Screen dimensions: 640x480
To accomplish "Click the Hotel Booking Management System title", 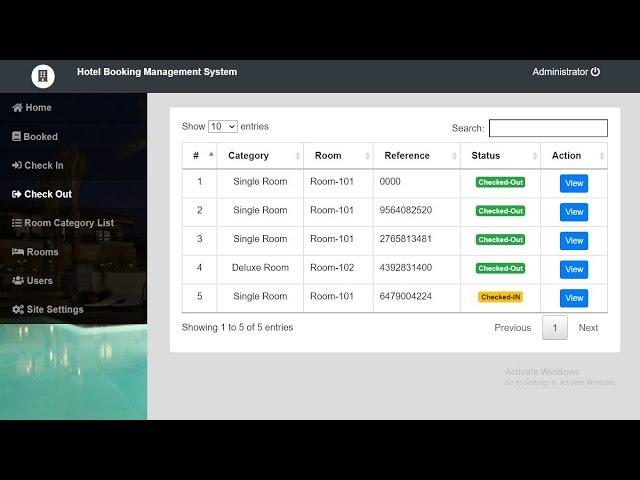I will [157, 72].
